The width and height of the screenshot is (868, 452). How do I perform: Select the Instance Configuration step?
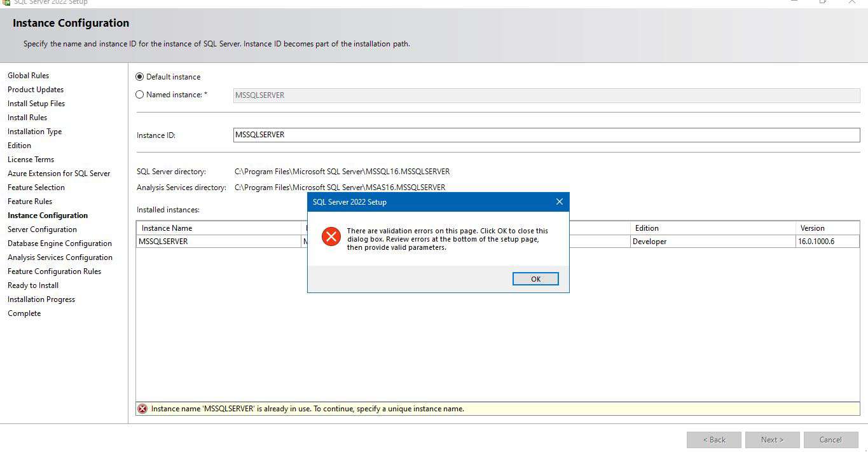coord(48,216)
